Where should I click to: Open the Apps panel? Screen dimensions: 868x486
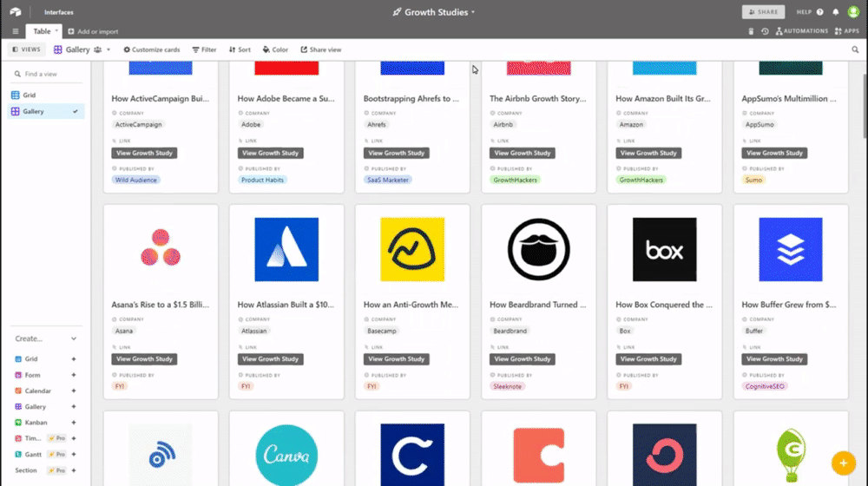(x=845, y=31)
